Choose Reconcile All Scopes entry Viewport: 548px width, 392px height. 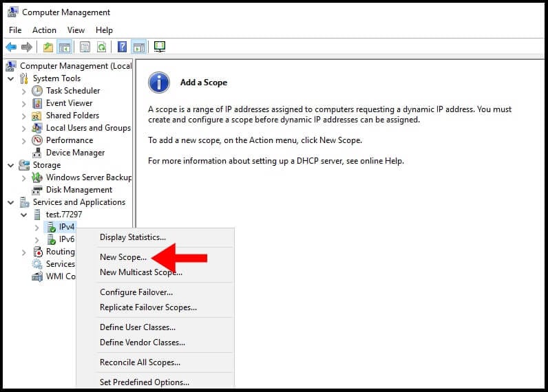155,362
